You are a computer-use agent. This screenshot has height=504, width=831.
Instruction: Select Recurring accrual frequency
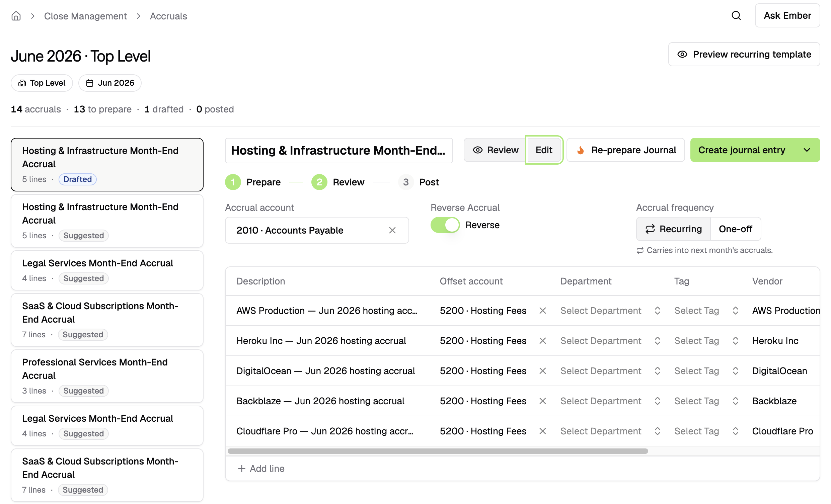[x=674, y=229]
